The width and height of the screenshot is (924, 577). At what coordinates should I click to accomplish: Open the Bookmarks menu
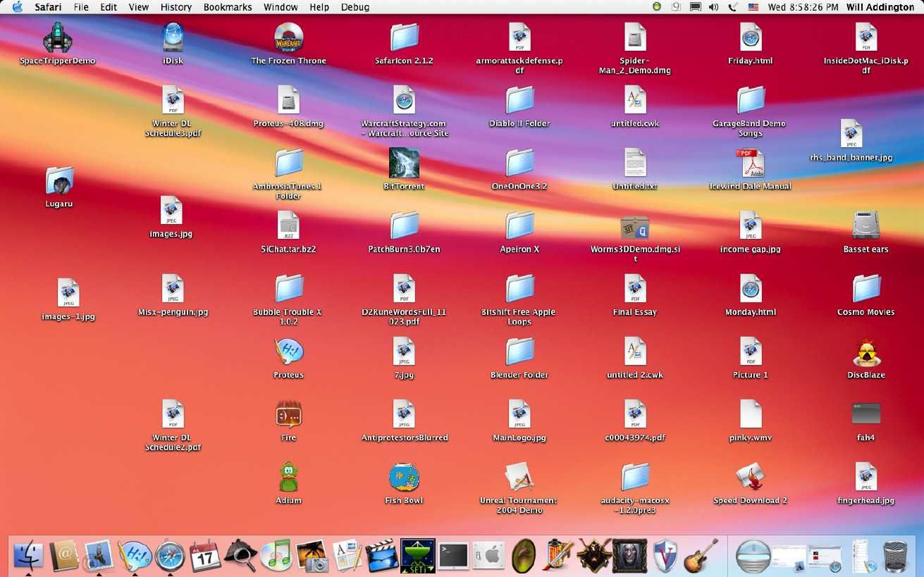click(x=228, y=7)
